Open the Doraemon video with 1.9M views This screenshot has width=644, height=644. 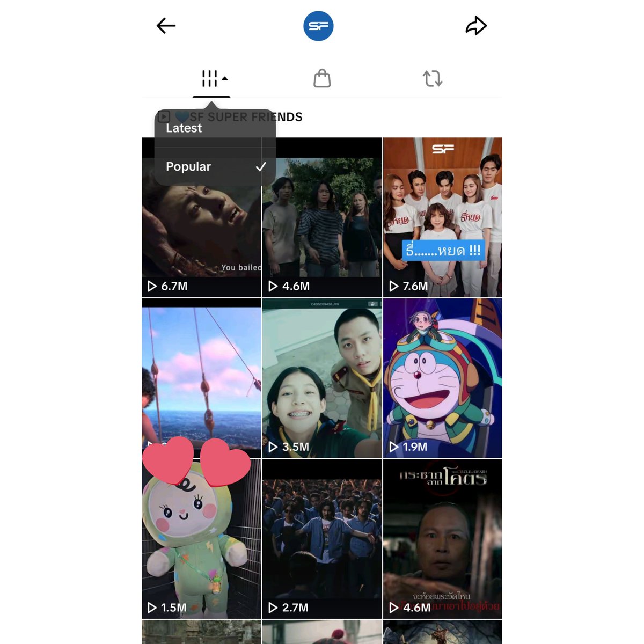[x=442, y=378]
